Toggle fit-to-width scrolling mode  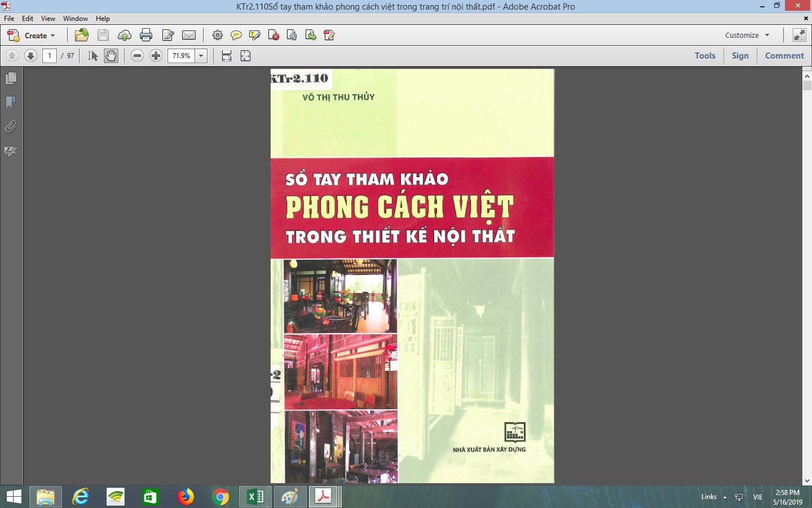pos(227,56)
